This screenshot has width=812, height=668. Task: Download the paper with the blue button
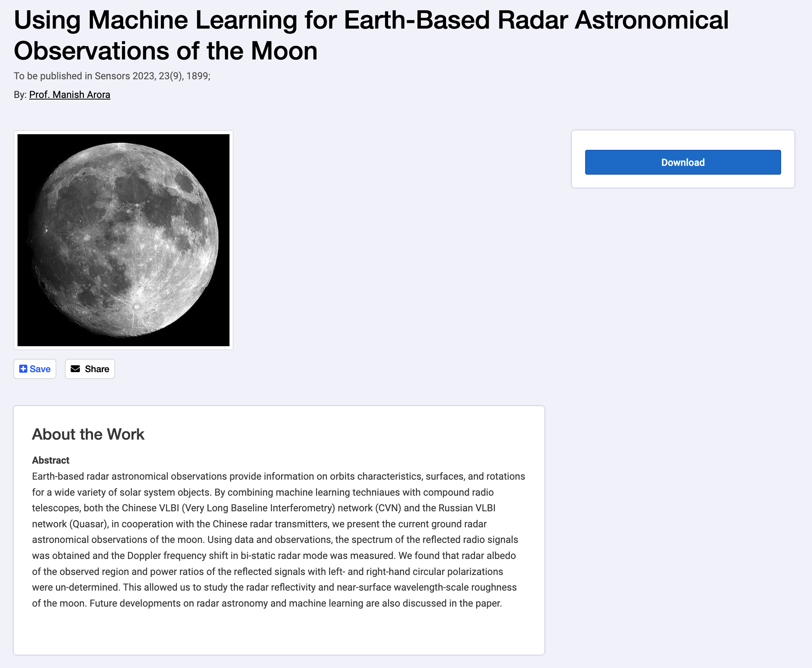683,162
